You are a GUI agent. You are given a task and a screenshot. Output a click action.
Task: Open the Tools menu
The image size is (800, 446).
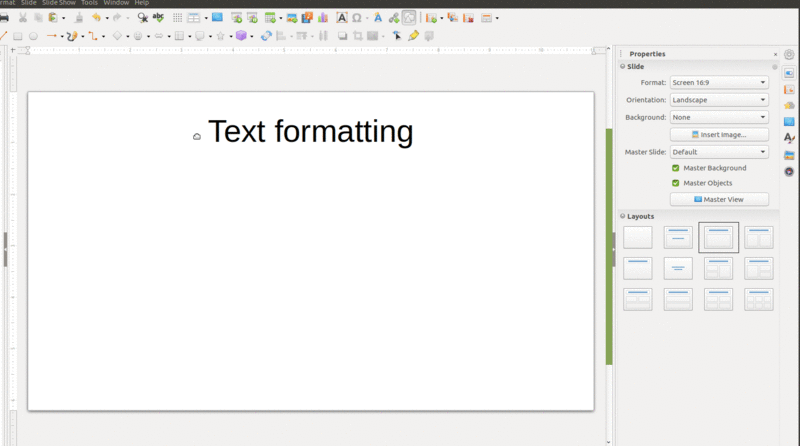coord(89,3)
